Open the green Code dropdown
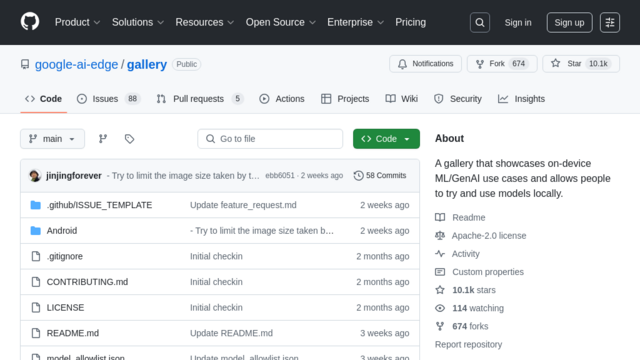Viewport: 640px width, 360px height. [x=386, y=139]
